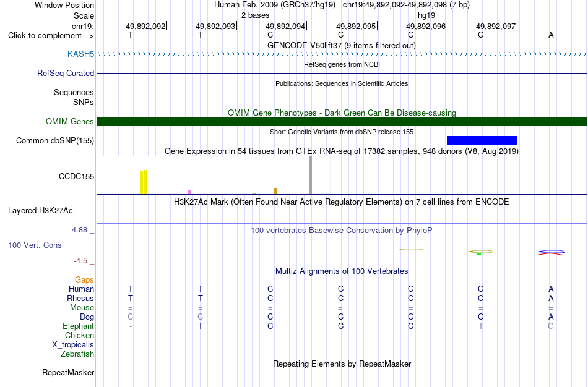Click the G base in the Elephant row
This screenshot has width=588, height=387.
(x=551, y=326)
